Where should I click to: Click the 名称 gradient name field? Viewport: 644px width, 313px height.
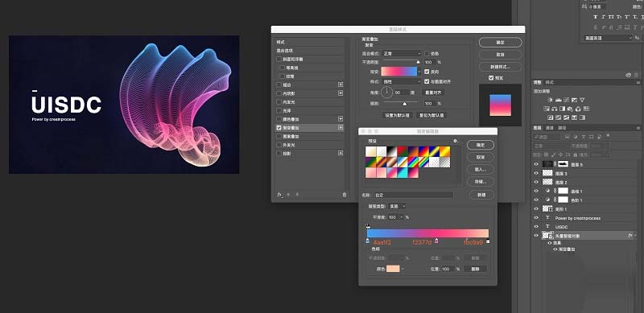413,195
